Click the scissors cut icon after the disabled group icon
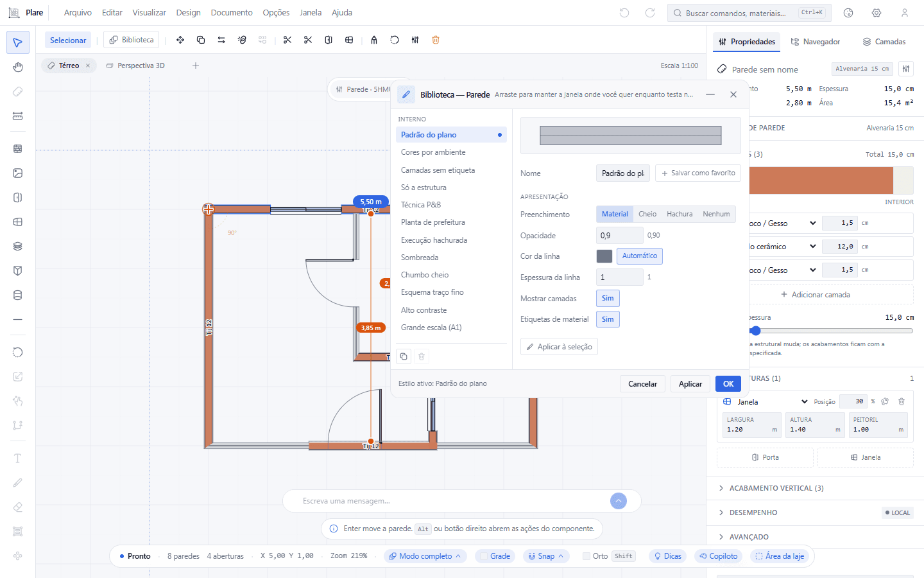This screenshot has height=578, width=924. click(287, 40)
